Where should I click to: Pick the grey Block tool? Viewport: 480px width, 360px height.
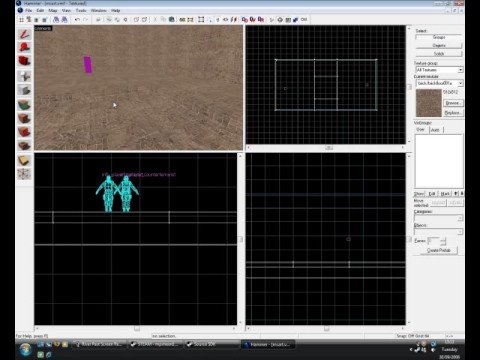point(24,90)
